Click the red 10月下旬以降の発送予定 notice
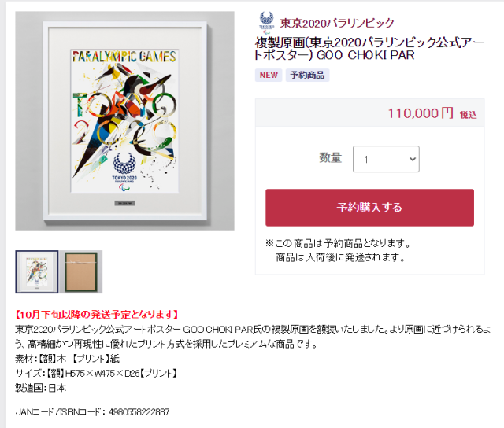This screenshot has height=428, width=504. (97, 315)
